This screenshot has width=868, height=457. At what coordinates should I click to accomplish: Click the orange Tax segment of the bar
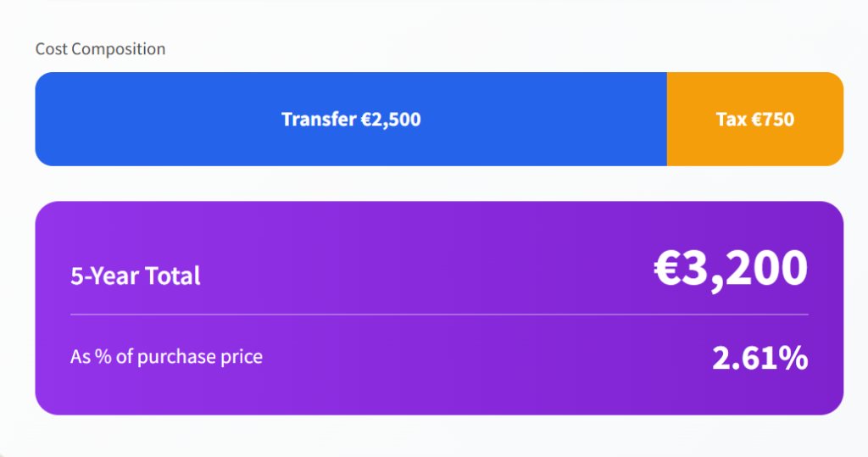pyautogui.click(x=754, y=119)
